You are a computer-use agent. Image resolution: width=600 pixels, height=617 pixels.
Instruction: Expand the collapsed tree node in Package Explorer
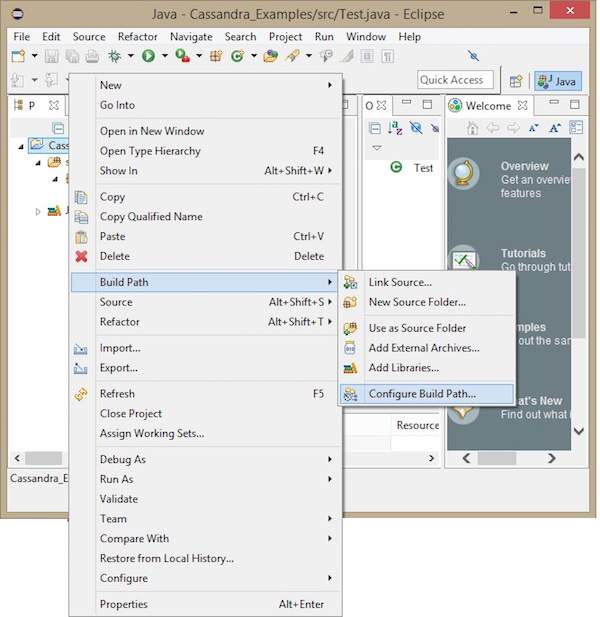point(38,211)
